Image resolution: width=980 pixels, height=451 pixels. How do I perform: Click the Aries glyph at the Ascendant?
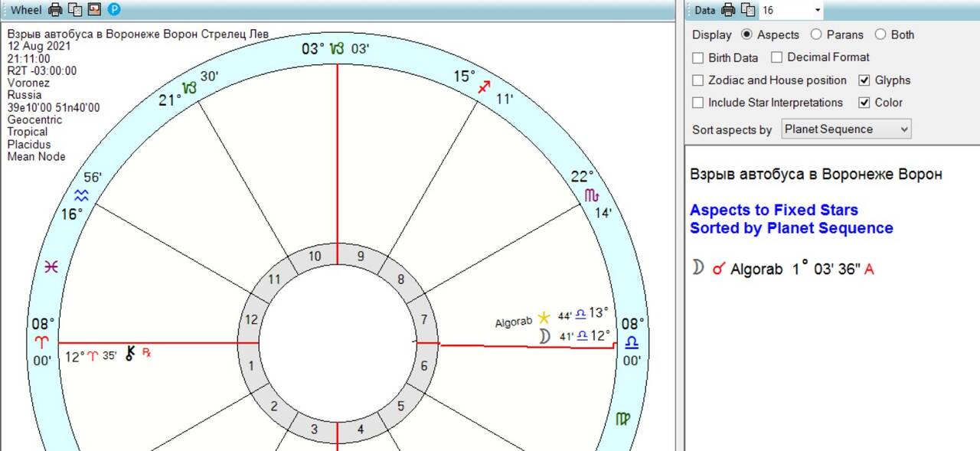(x=41, y=342)
